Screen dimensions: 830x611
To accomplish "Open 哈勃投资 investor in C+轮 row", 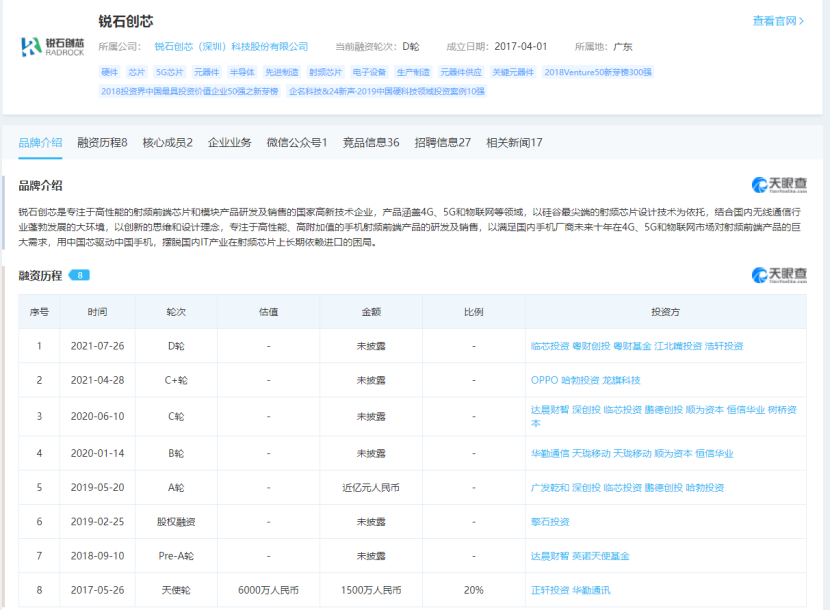I will pos(580,380).
